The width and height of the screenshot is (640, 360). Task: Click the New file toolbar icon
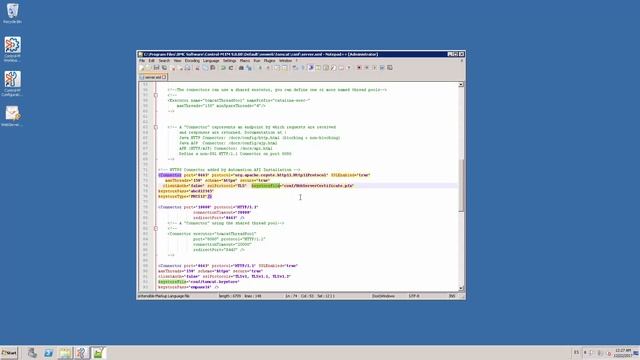click(x=142, y=68)
